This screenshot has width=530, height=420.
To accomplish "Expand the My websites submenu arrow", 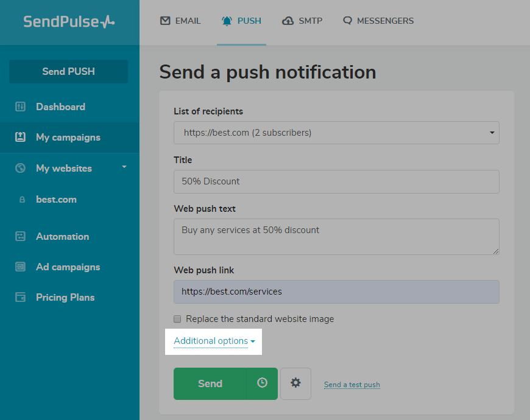I will pos(124,167).
